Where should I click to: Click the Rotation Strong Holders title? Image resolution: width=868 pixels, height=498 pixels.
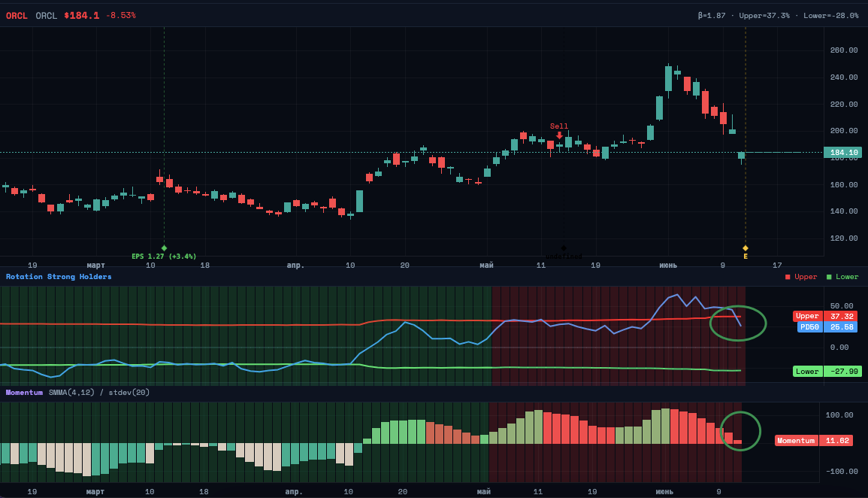pyautogui.click(x=59, y=277)
